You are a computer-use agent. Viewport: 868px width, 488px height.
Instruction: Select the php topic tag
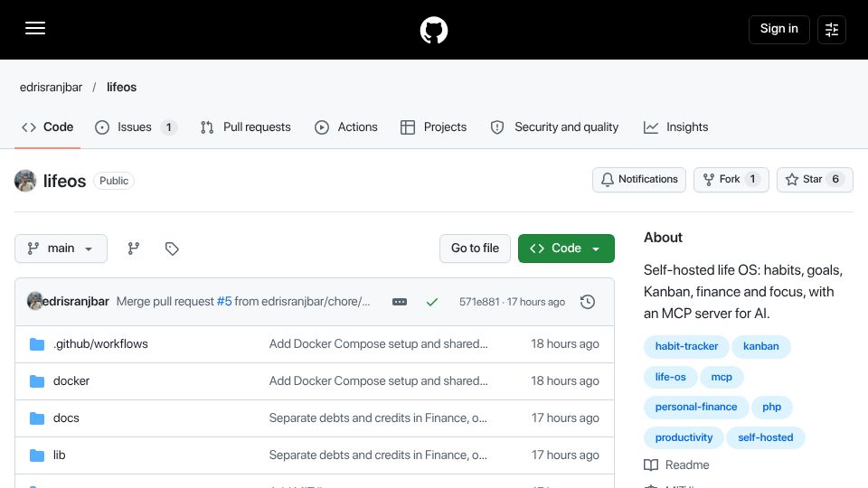pos(771,408)
